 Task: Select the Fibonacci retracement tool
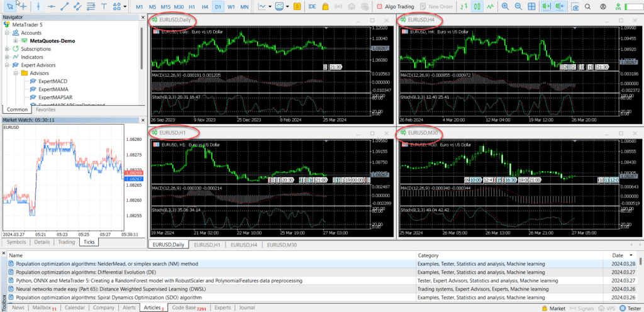click(x=91, y=6)
